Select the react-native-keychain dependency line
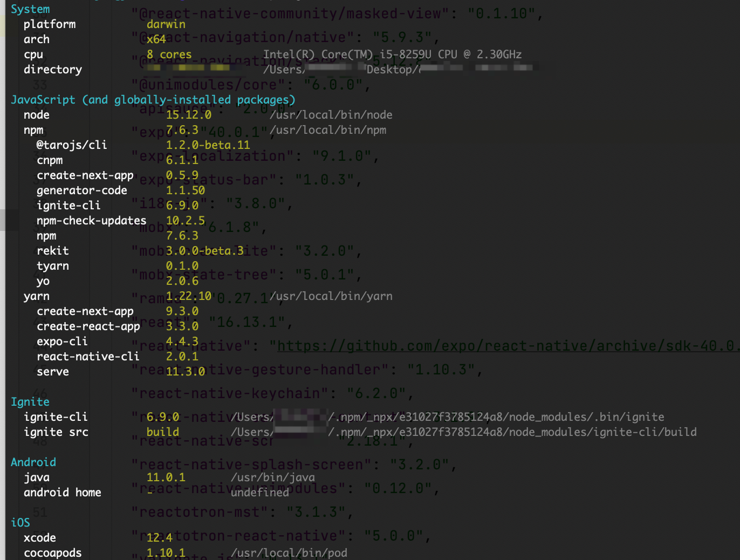This screenshot has height=560, width=740. [270, 393]
